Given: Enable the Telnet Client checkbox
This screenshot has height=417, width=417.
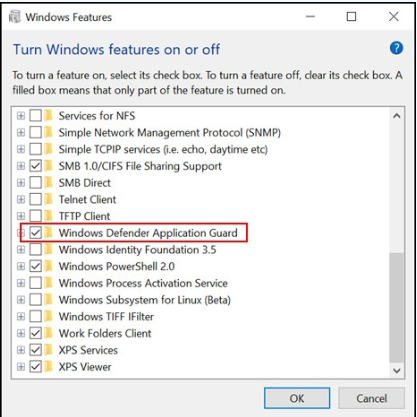Looking at the screenshot, I should point(35,199).
